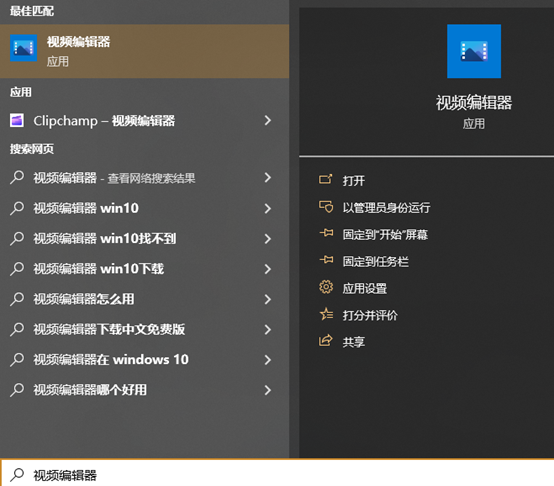This screenshot has height=486, width=554.
Task: Click the 以管理员身份运行 shield icon
Action: click(x=326, y=206)
